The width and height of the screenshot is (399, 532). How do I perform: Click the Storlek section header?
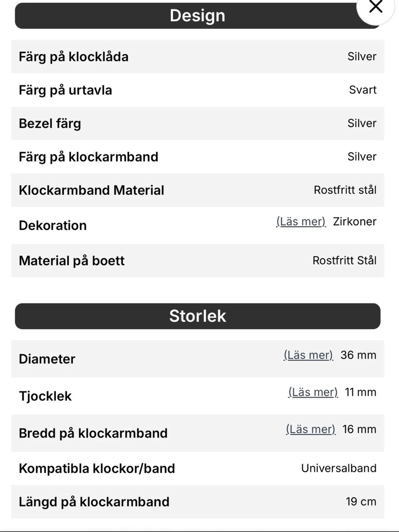pyautogui.click(x=197, y=316)
